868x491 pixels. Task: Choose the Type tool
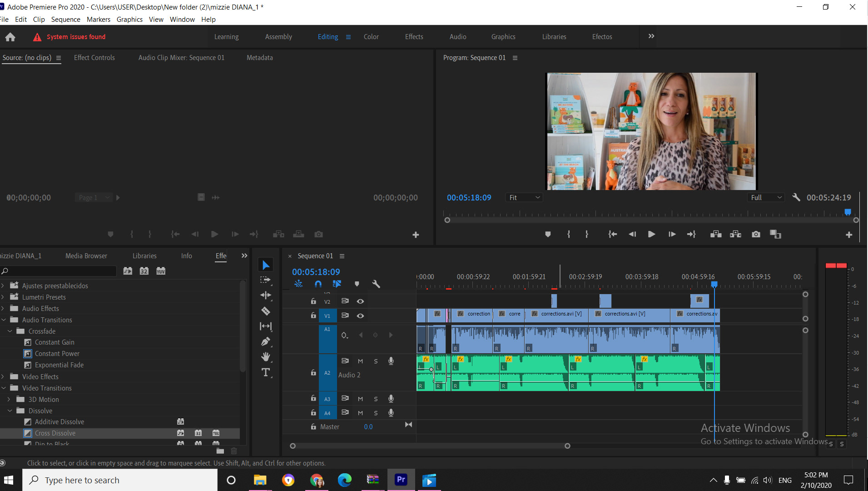coord(266,372)
